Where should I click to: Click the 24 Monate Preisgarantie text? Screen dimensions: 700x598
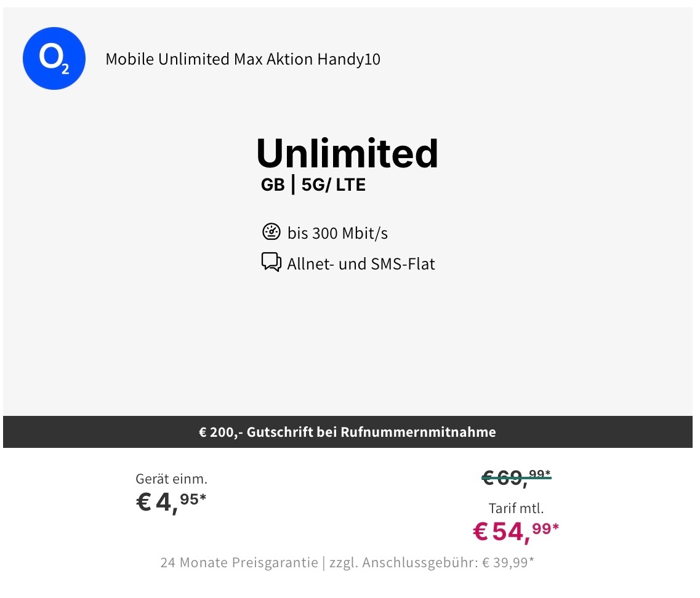coord(239,563)
